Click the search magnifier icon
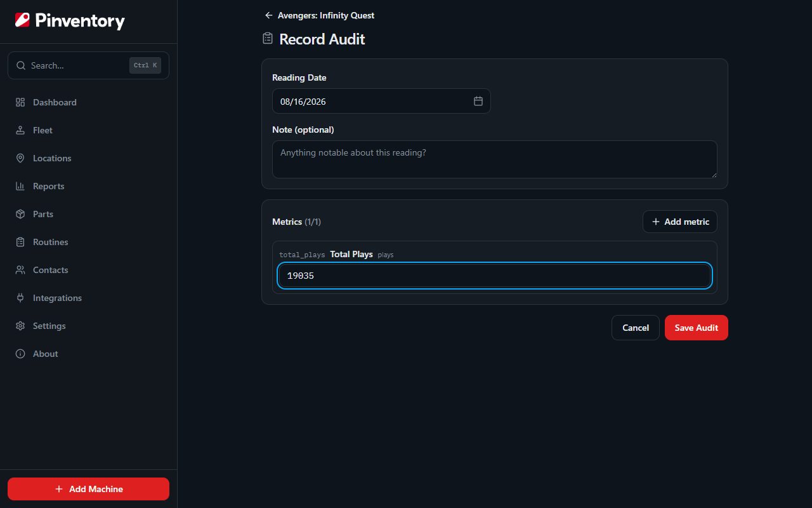 click(21, 65)
